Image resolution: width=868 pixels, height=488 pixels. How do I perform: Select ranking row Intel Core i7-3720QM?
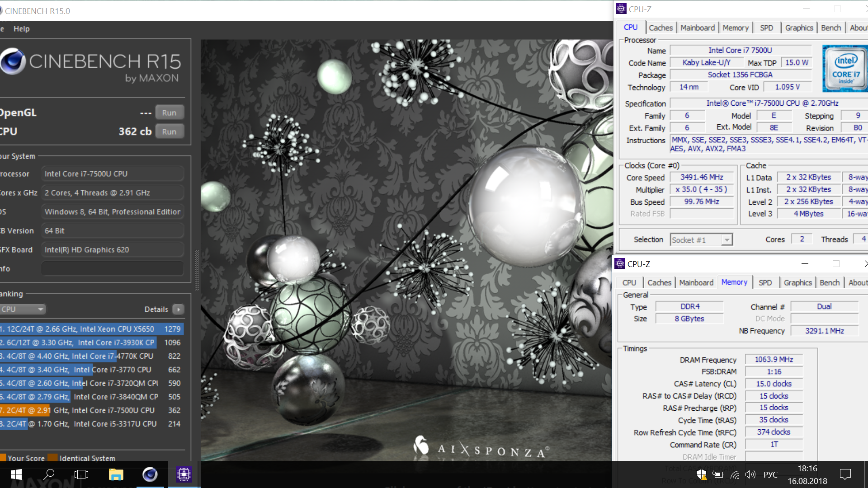coord(92,383)
